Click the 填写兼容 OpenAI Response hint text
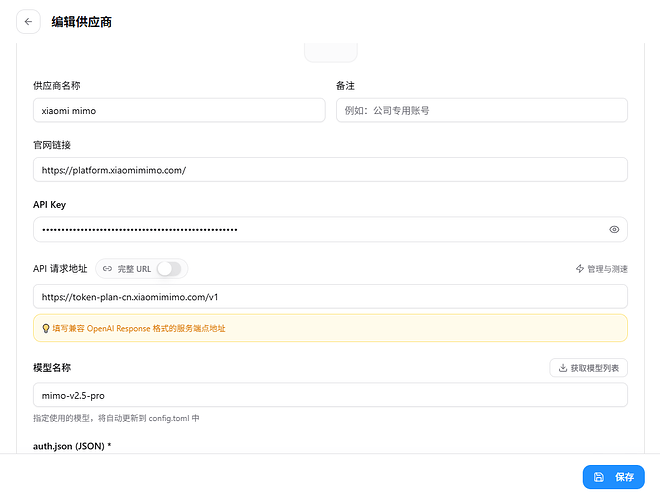This screenshot has height=500, width=660. (x=139, y=328)
